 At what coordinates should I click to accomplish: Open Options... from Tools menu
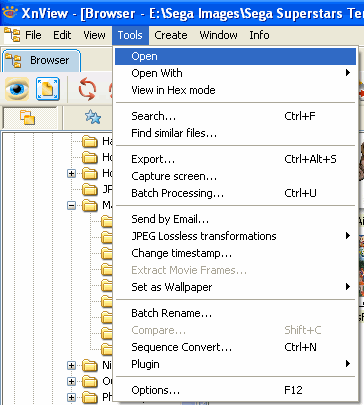coord(235,390)
